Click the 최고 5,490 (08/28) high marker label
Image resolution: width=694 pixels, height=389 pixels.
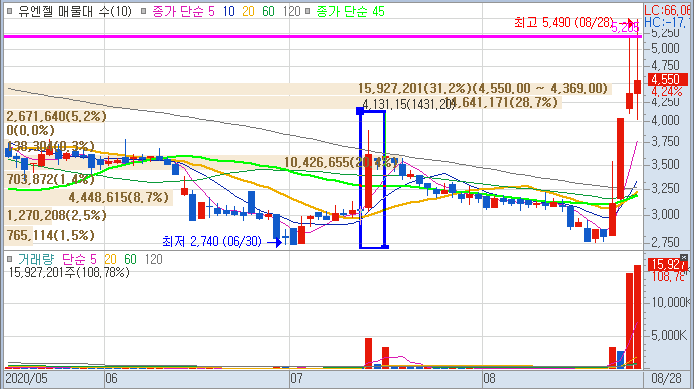pyautogui.click(x=564, y=23)
